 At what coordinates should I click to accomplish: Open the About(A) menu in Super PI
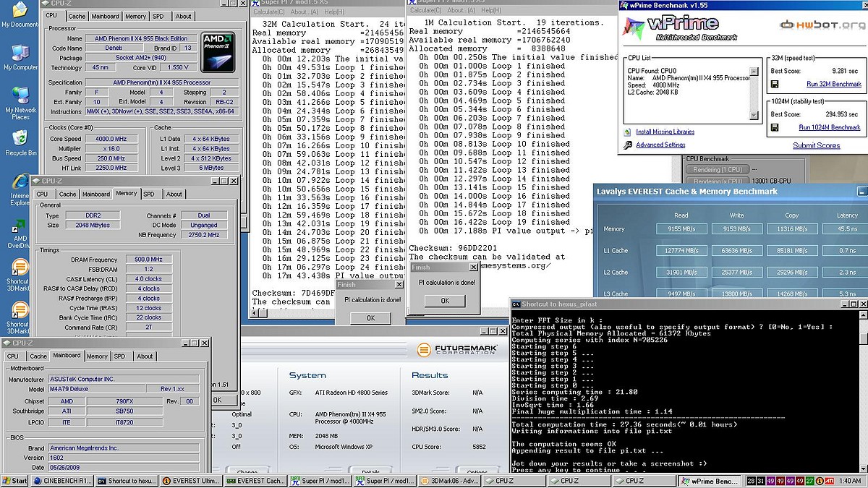pyautogui.click(x=305, y=12)
